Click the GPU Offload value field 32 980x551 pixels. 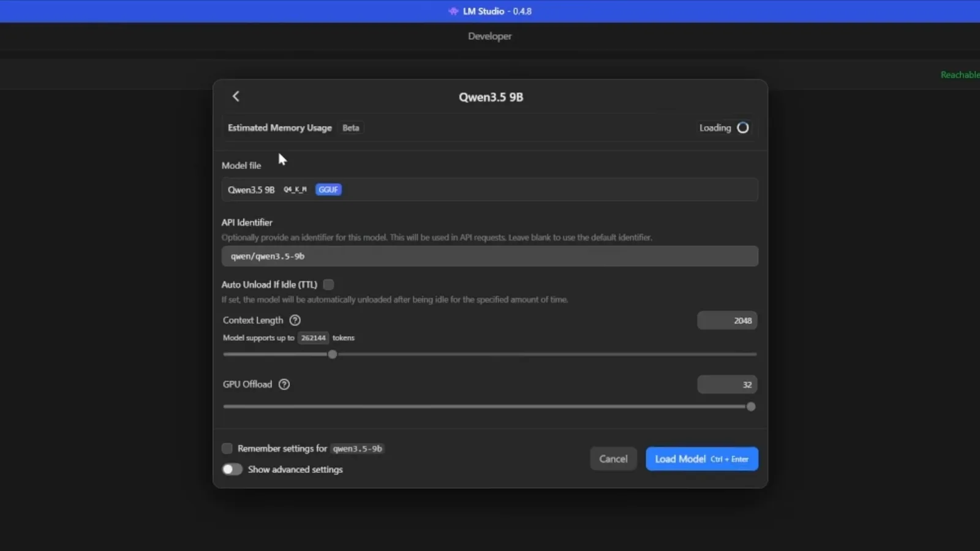point(727,384)
